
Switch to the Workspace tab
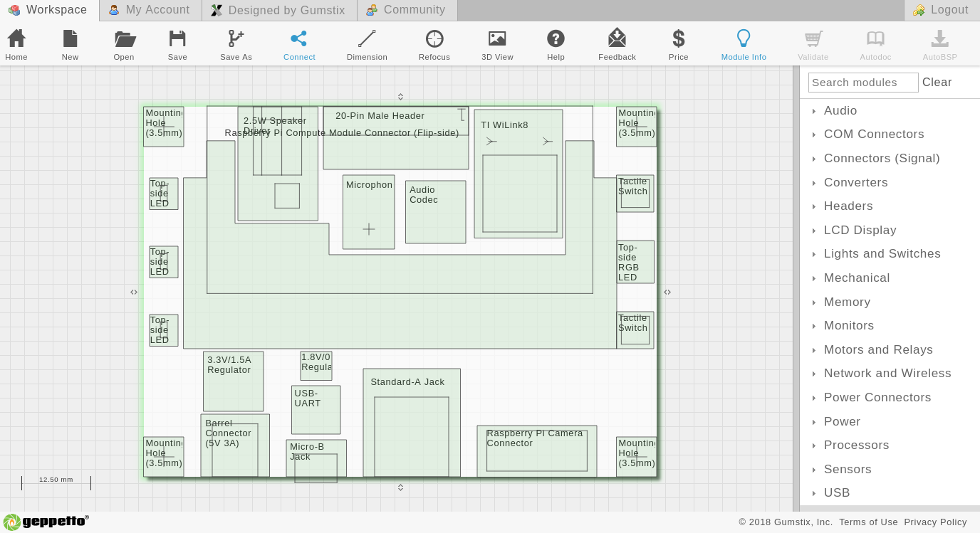pyautogui.click(x=49, y=10)
